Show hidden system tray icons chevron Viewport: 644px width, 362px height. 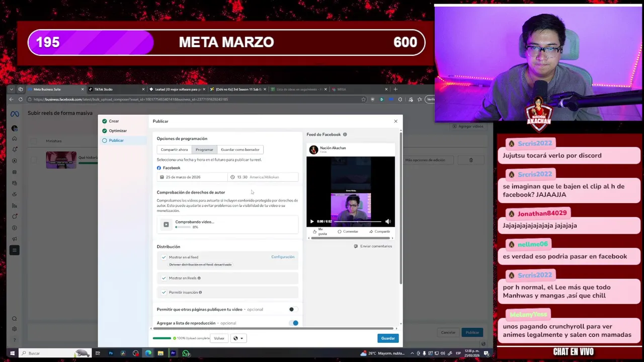(x=412, y=353)
